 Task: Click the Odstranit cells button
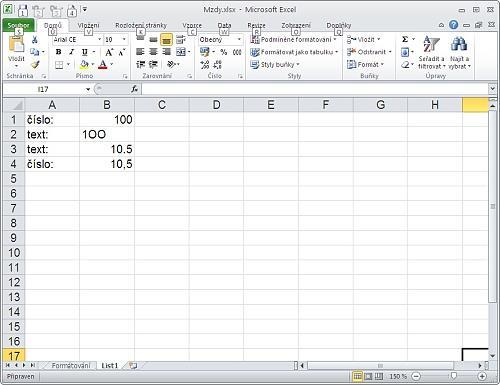(x=369, y=52)
